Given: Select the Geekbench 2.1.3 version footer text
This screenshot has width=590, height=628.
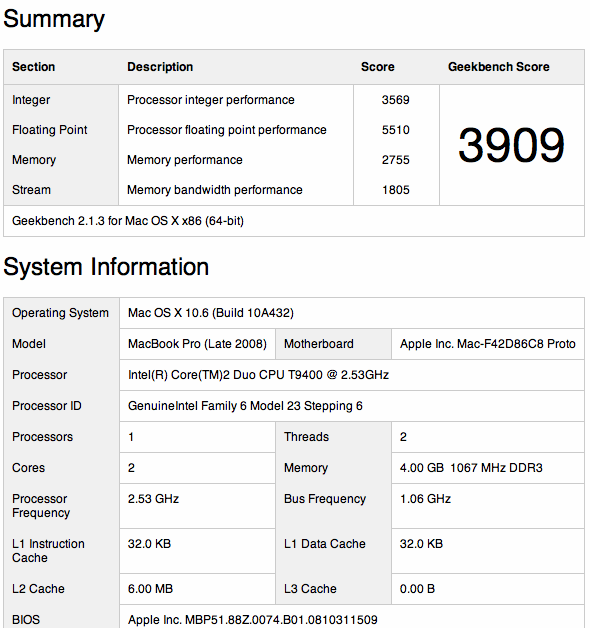Looking at the screenshot, I should coord(128,221).
